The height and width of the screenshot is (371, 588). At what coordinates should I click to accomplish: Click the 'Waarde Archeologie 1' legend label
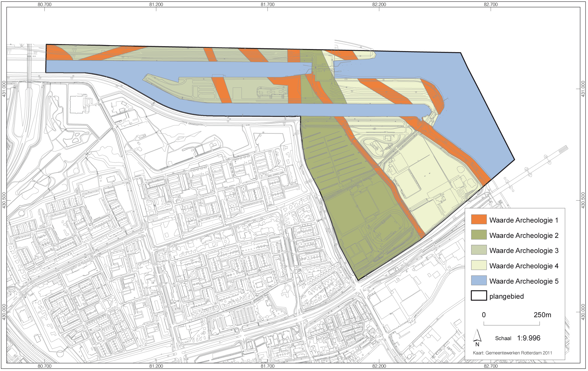click(524, 220)
